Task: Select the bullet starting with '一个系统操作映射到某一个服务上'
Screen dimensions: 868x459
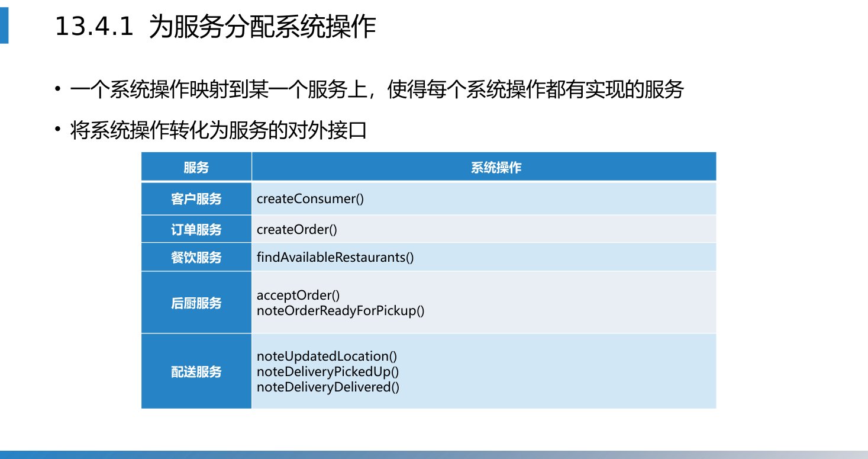Action: [x=377, y=90]
